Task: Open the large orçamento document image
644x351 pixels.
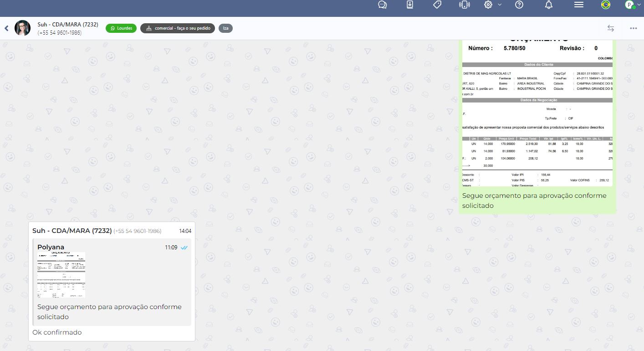Action: click(x=537, y=114)
